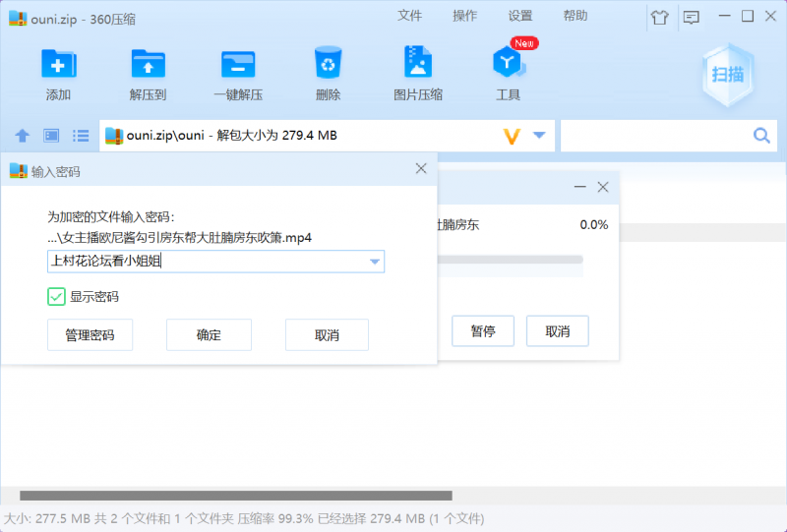Image resolution: width=787 pixels, height=532 pixels.
Task: Click the magnifier search icon
Action: pyautogui.click(x=761, y=136)
